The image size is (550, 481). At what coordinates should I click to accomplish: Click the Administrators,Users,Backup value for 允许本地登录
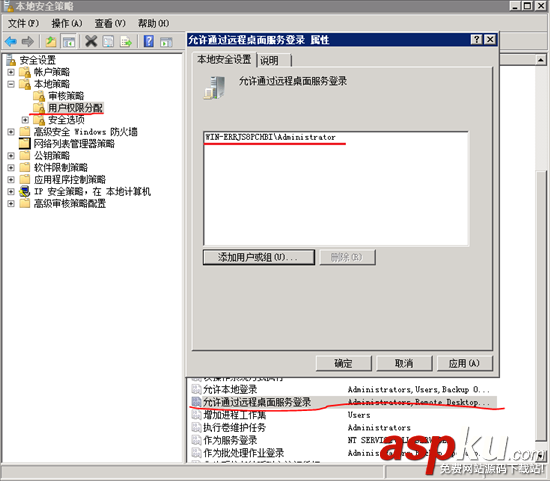point(418,390)
